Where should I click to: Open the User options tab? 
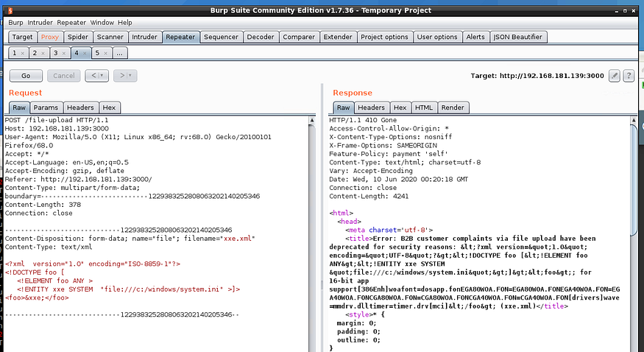pos(437,37)
